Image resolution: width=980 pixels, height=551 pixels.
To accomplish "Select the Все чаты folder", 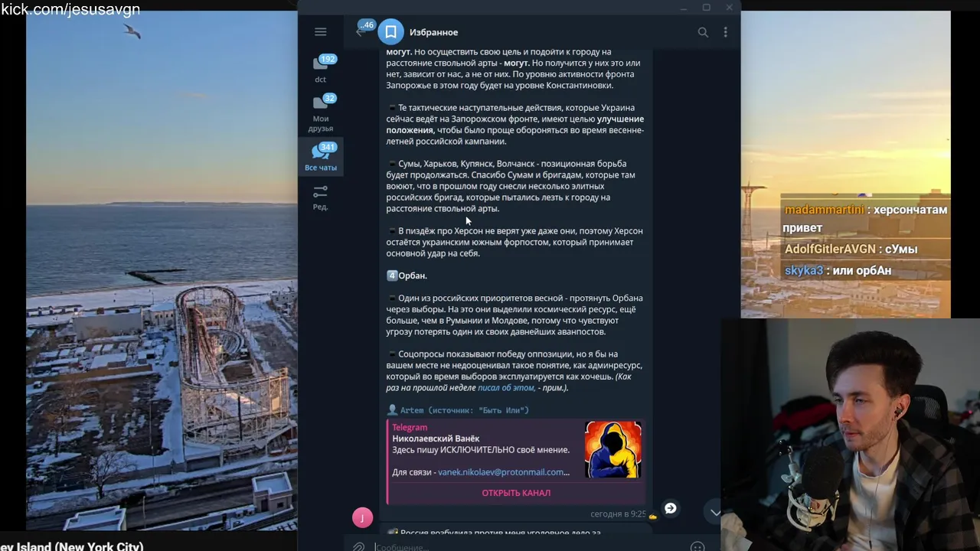I will click(321, 157).
